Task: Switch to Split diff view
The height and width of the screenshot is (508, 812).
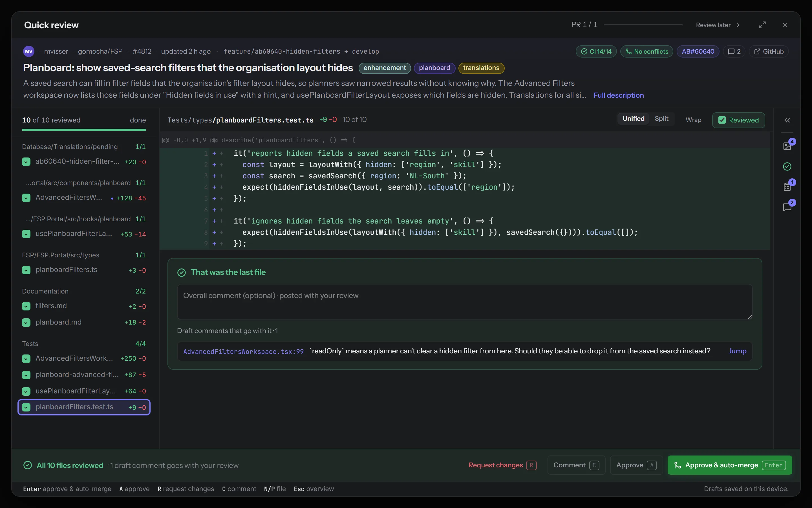Action: (x=661, y=119)
